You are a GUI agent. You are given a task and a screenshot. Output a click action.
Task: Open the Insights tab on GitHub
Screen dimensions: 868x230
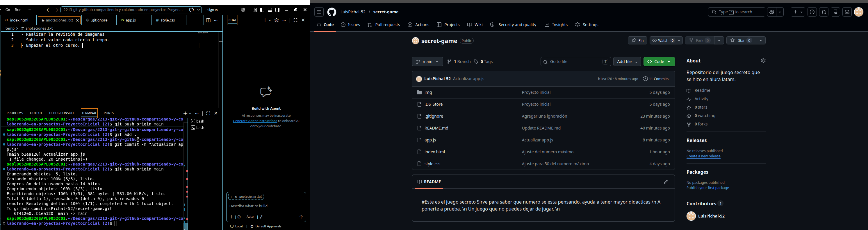[556, 25]
